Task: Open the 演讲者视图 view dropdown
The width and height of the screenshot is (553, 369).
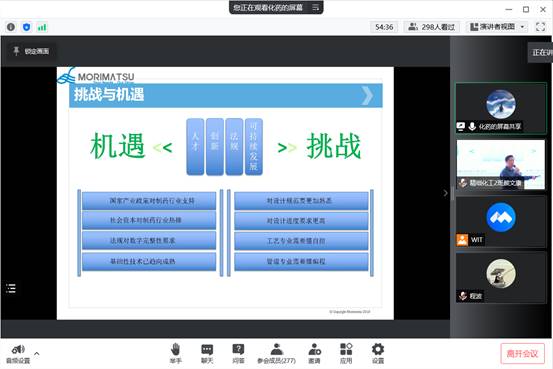Action: tap(497, 27)
